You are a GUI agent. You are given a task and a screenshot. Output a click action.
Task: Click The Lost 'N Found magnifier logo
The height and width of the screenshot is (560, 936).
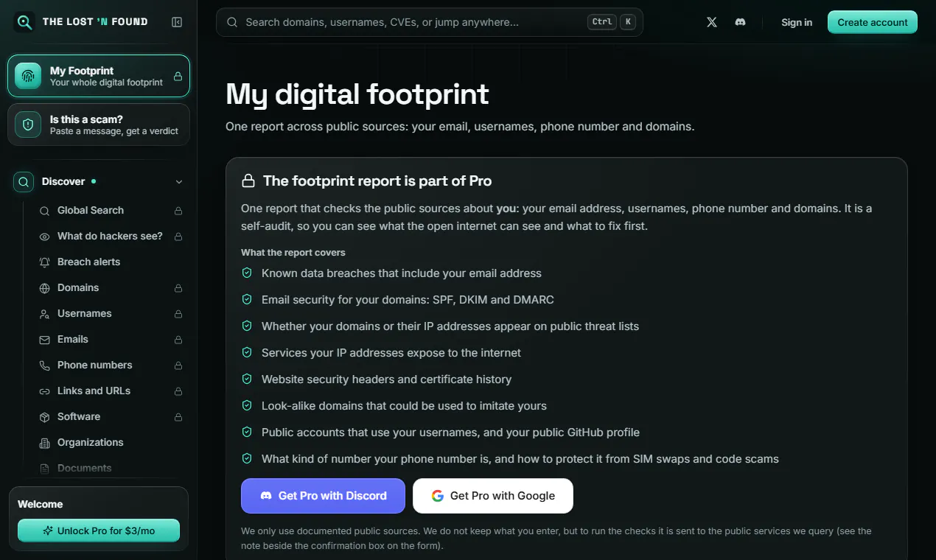tap(24, 22)
